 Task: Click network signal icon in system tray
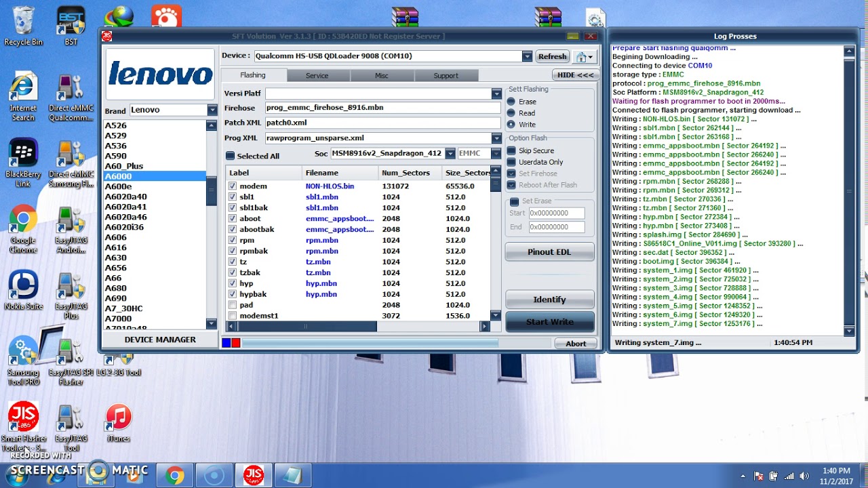pyautogui.click(x=789, y=476)
